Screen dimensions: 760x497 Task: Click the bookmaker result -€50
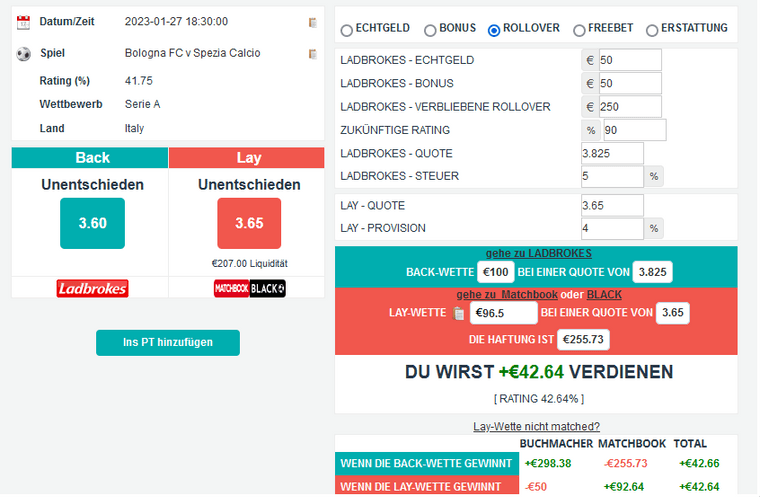tap(536, 487)
